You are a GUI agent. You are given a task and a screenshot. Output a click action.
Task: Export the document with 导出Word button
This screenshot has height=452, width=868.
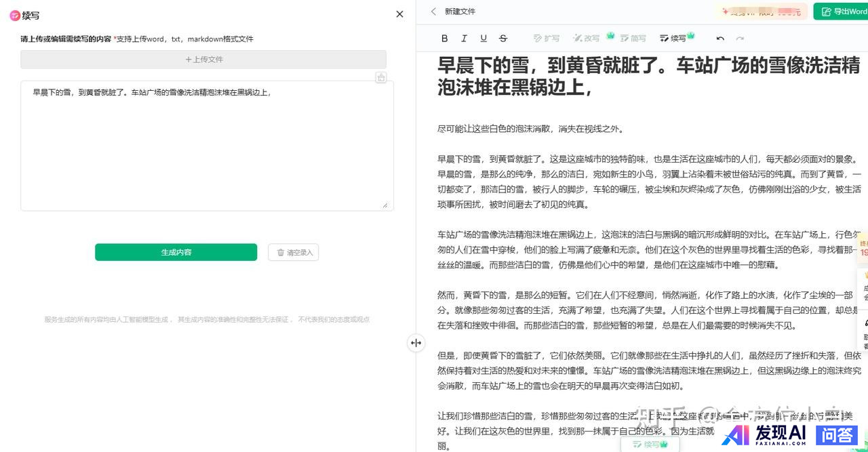click(x=840, y=12)
